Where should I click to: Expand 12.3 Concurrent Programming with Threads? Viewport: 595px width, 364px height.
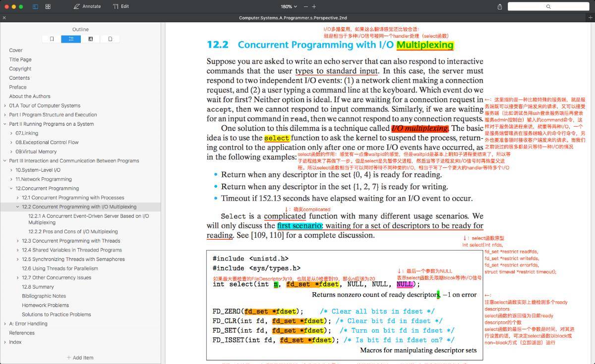pos(17,241)
